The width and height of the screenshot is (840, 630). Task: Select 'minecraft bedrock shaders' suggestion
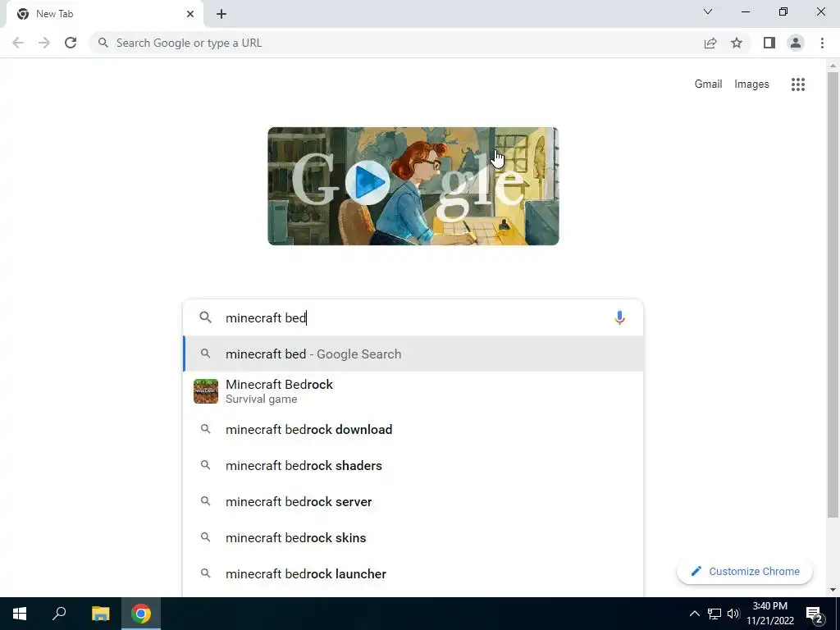[x=413, y=466]
